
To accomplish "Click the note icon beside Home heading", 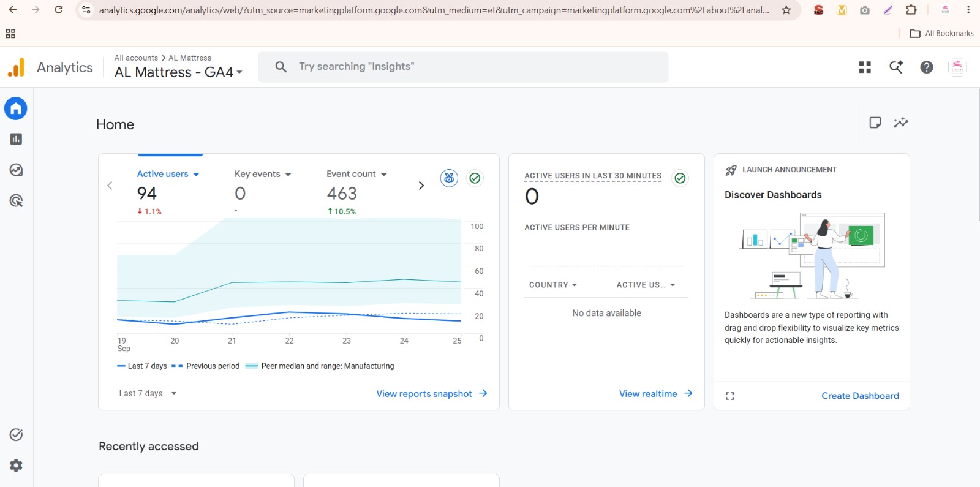I will pyautogui.click(x=875, y=123).
